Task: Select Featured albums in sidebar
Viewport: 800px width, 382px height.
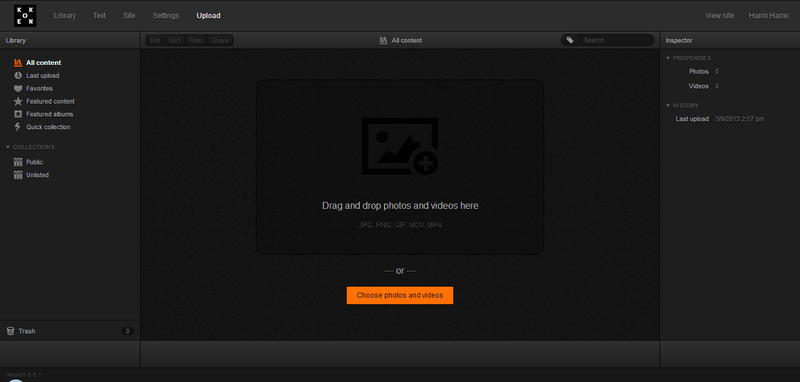Action: coord(49,114)
